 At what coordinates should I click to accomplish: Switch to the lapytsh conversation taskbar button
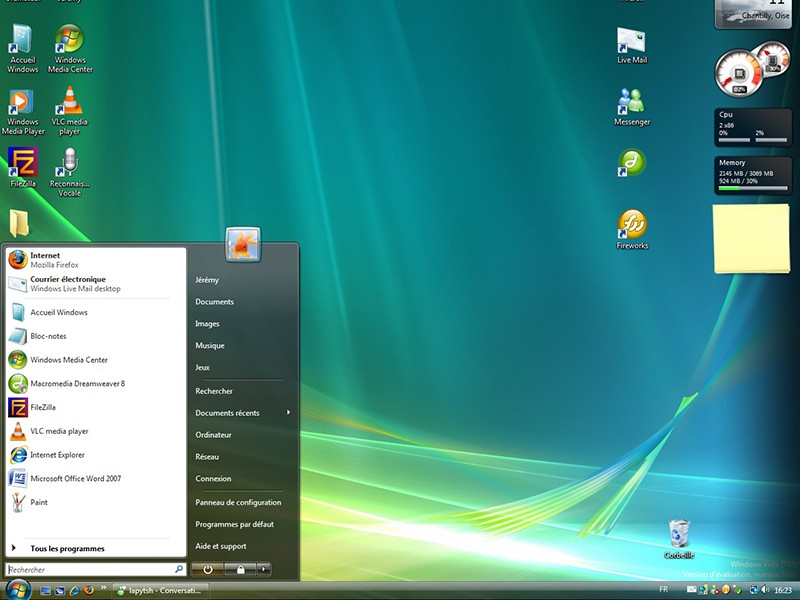coord(160,591)
